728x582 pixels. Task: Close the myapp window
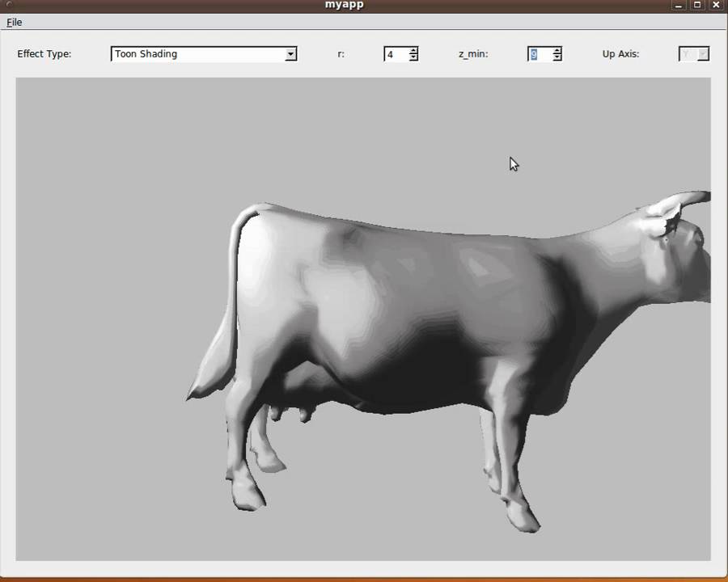click(716, 5)
